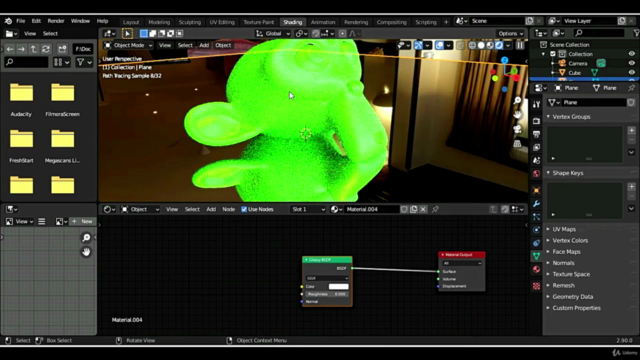
Task: Click the Glossy BSDF Color swatch
Action: click(338, 287)
